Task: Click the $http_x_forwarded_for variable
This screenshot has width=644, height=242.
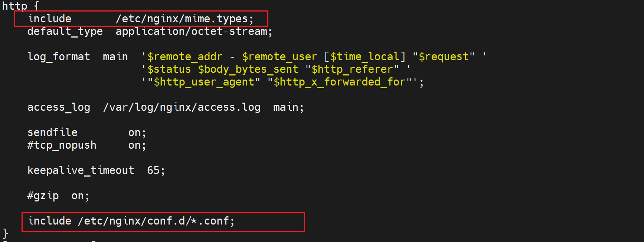Action: 339,82
